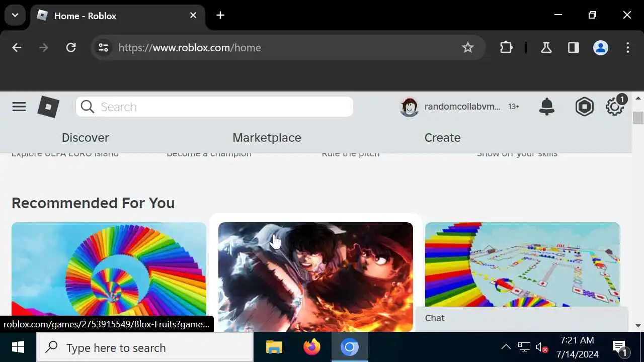Open the Robux balance icon

584,107
